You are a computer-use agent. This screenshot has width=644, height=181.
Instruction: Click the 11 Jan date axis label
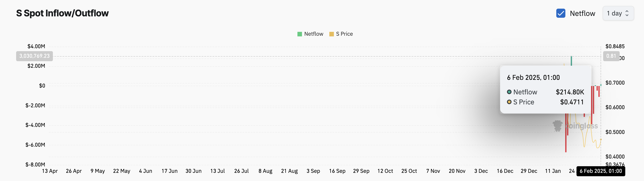pyautogui.click(x=553, y=171)
